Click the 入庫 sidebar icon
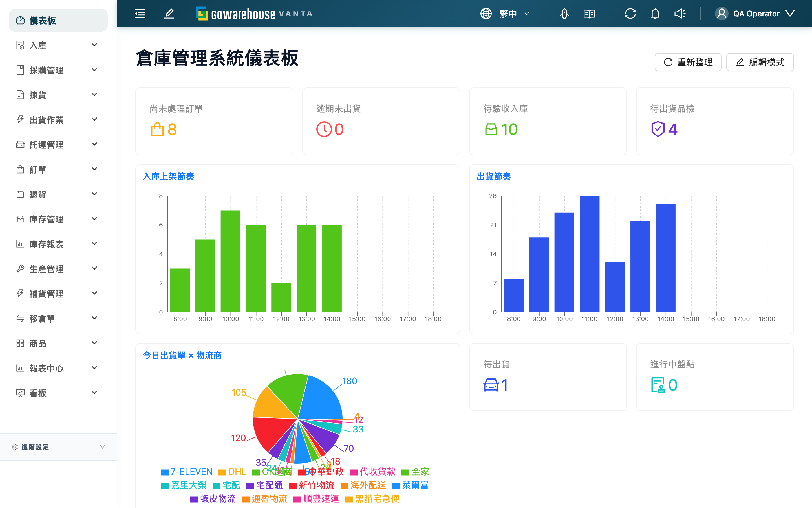This screenshot has width=812, height=508. click(x=20, y=45)
